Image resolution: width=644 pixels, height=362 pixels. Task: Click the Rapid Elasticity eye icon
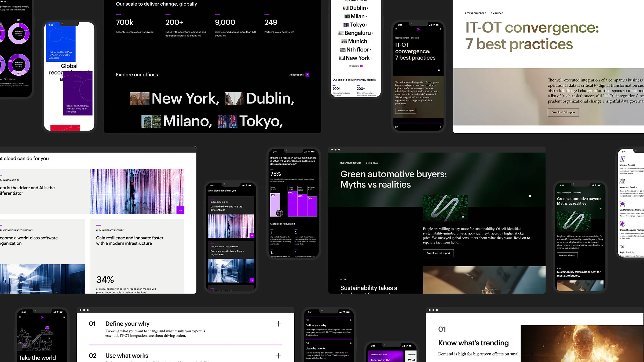click(623, 246)
